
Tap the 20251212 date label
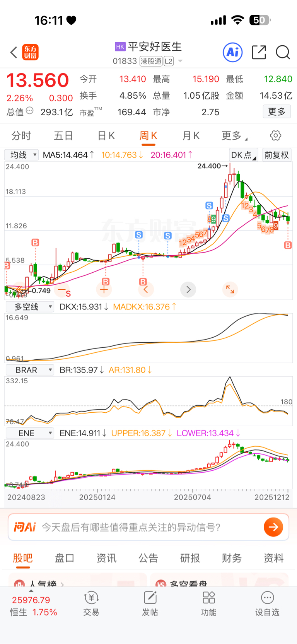click(272, 497)
